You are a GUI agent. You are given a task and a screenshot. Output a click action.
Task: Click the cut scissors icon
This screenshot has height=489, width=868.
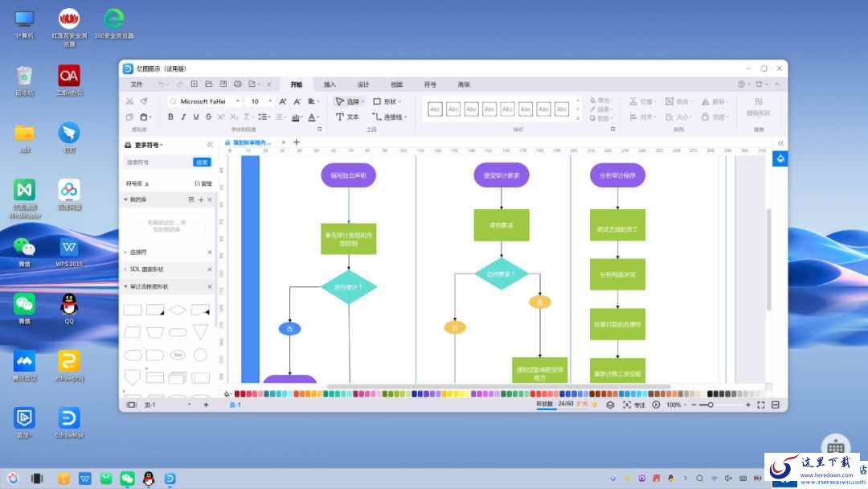(129, 101)
